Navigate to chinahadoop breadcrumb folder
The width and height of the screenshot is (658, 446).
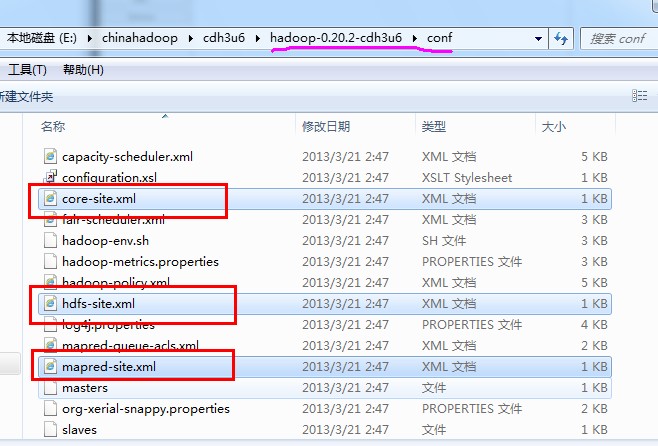point(140,38)
